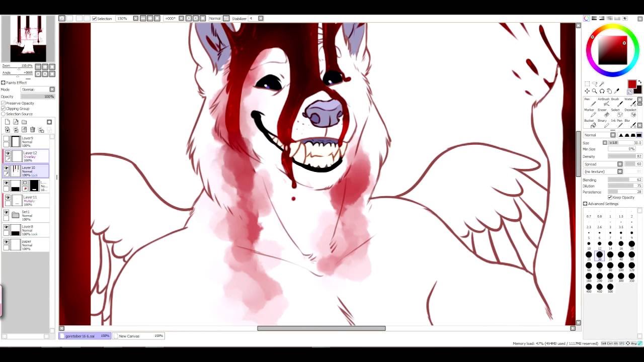This screenshot has width=644, height=362.
Task: Click the red foreground color swatch
Action: [632, 84]
